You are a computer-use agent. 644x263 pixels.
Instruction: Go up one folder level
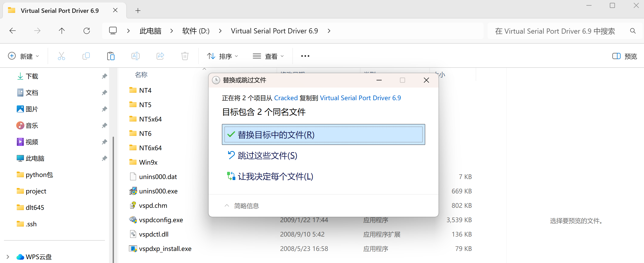tap(62, 31)
